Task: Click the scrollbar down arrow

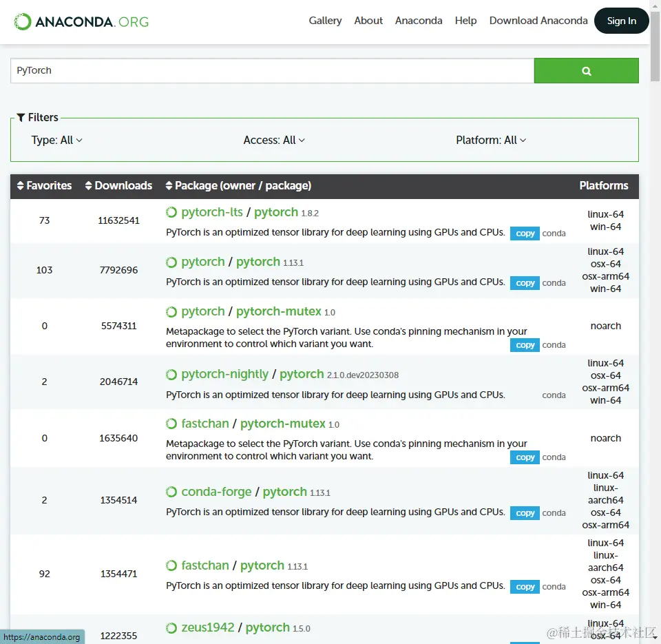Action: pyautogui.click(x=655, y=638)
